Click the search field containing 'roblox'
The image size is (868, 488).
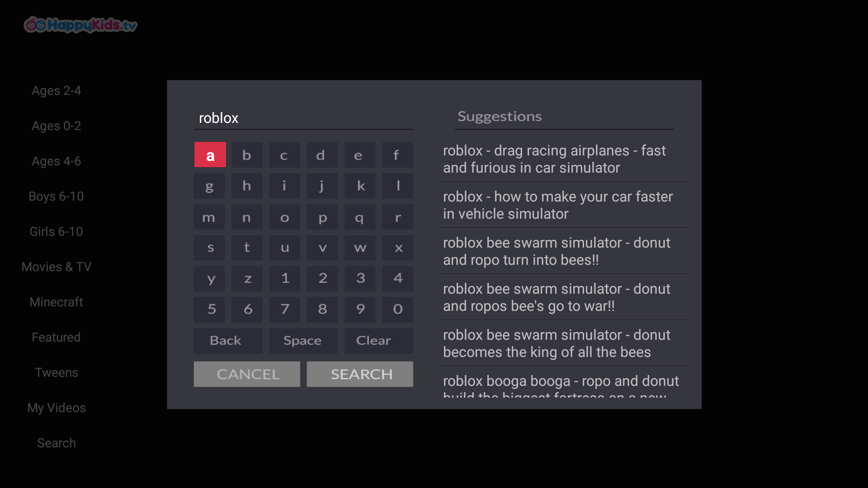coord(303,118)
